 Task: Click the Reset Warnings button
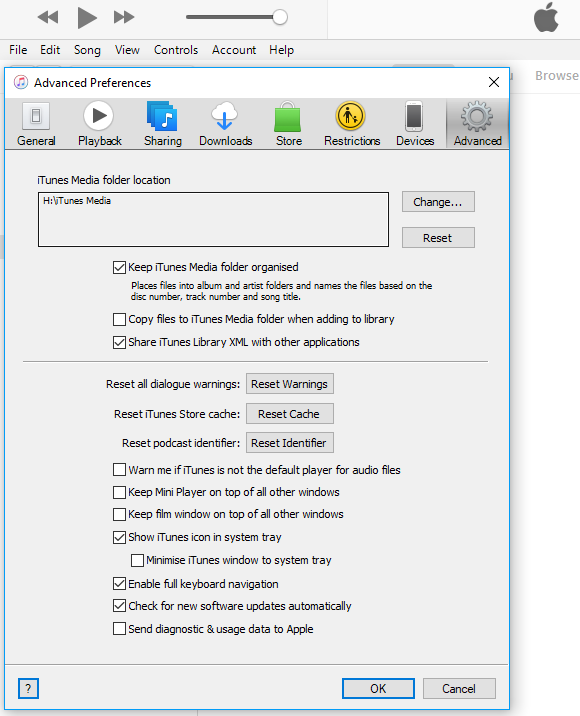click(290, 384)
